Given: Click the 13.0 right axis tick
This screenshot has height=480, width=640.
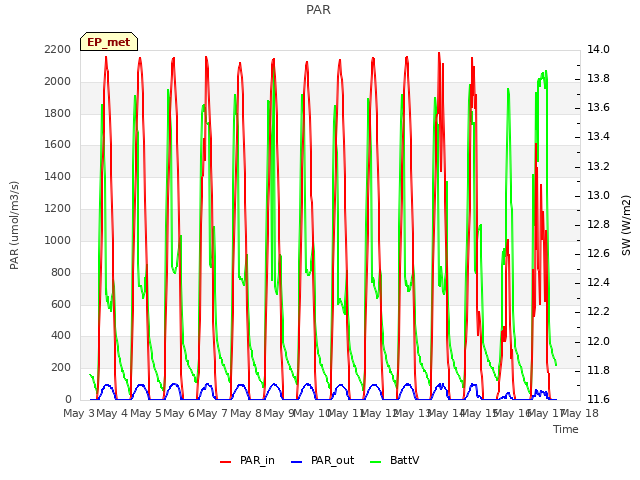Looking at the screenshot, I should 598,196.
